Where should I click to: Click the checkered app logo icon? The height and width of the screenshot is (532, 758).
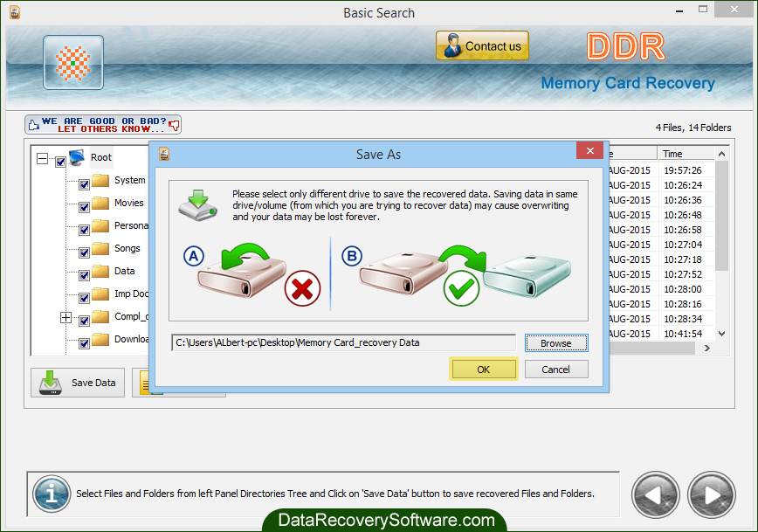(73, 62)
